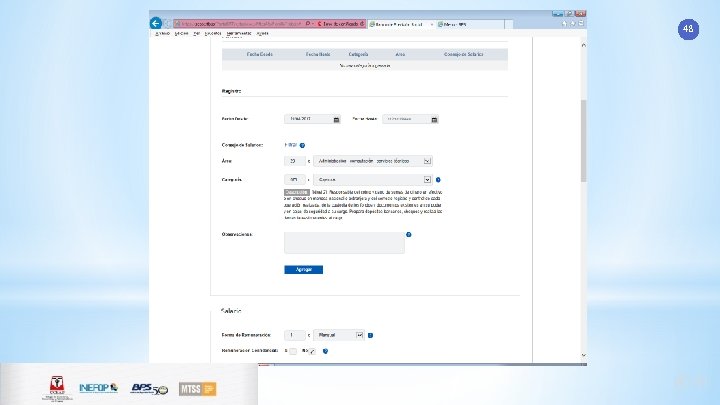Click the PIT-CNT logo at bottom left
The width and height of the screenshot is (720, 405).
[x=57, y=388]
